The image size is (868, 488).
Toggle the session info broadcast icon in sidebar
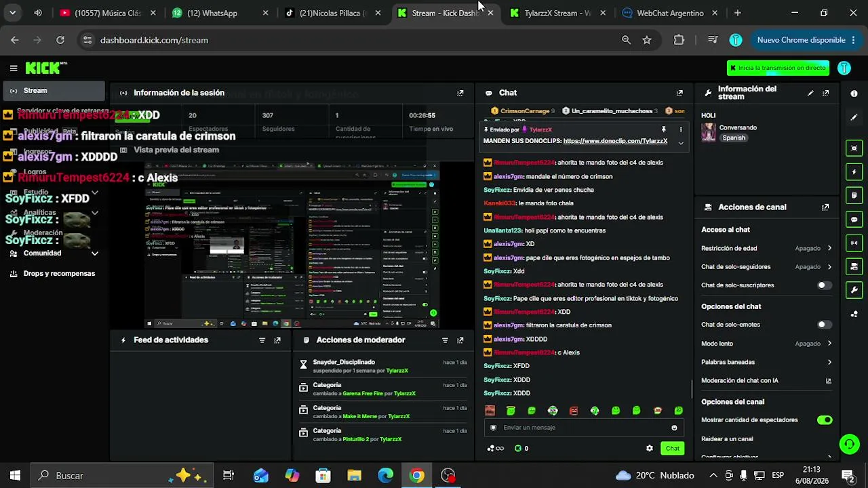[854, 243]
